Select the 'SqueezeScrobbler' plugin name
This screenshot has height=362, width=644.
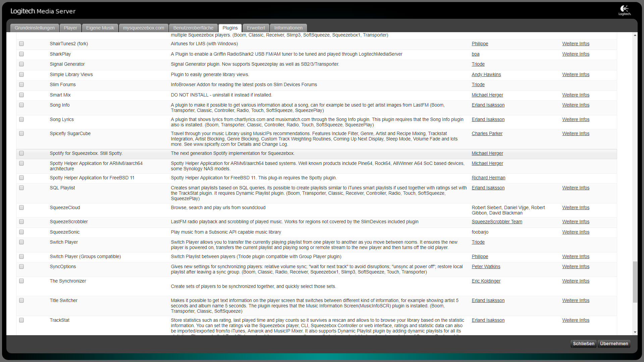pos(69,222)
